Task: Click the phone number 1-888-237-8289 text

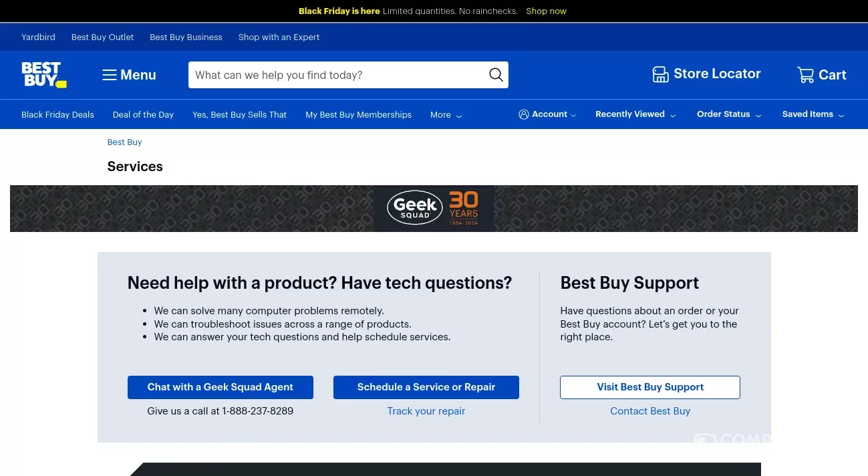Action: click(258, 411)
